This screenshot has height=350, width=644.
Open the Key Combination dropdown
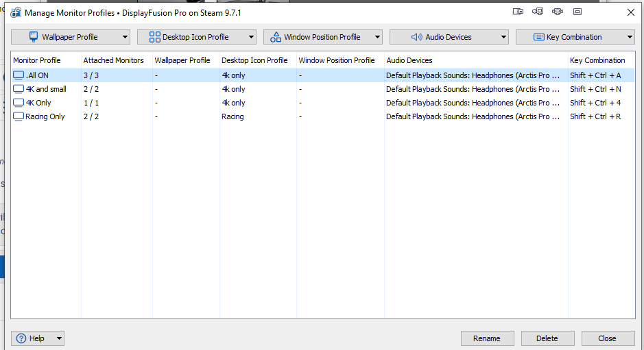coord(575,37)
